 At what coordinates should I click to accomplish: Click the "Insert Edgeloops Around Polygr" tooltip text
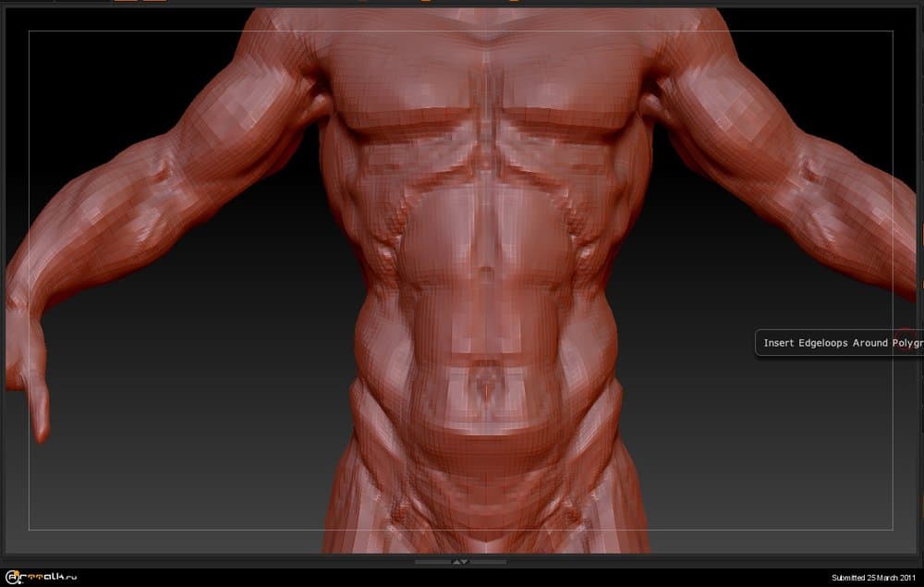844,343
